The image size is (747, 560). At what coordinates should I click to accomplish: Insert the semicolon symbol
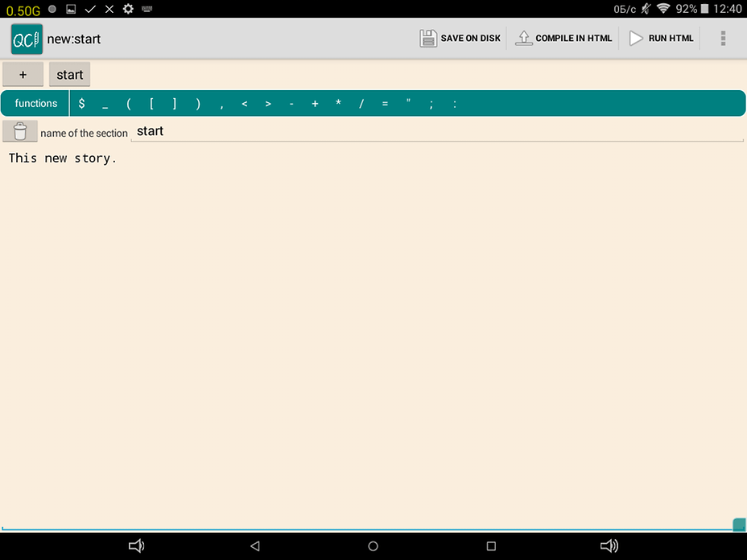[x=431, y=103]
